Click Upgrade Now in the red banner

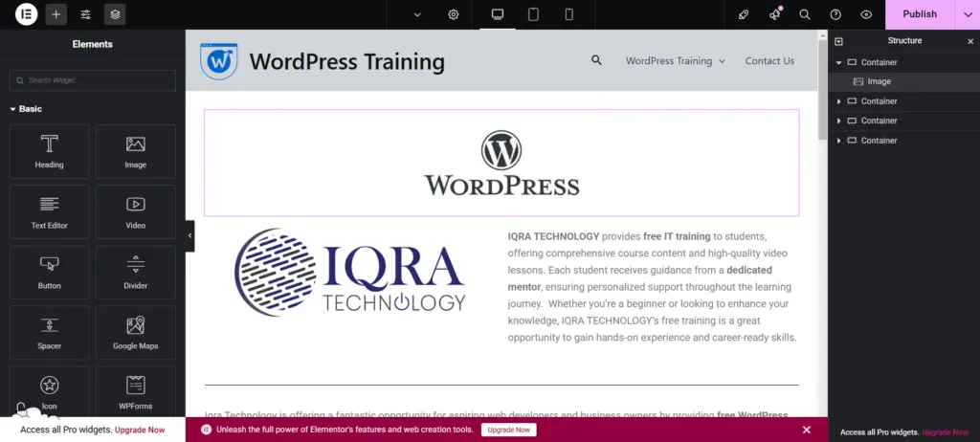click(509, 430)
